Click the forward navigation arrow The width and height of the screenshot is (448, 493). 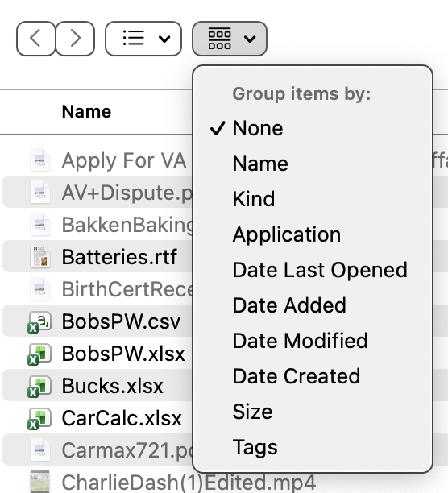point(75,39)
